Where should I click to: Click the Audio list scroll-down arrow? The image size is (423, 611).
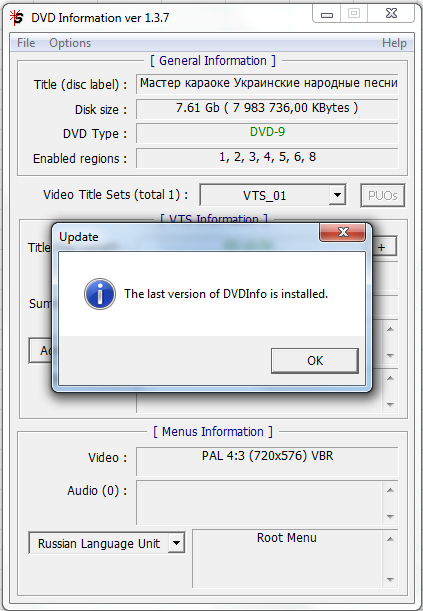pyautogui.click(x=390, y=517)
